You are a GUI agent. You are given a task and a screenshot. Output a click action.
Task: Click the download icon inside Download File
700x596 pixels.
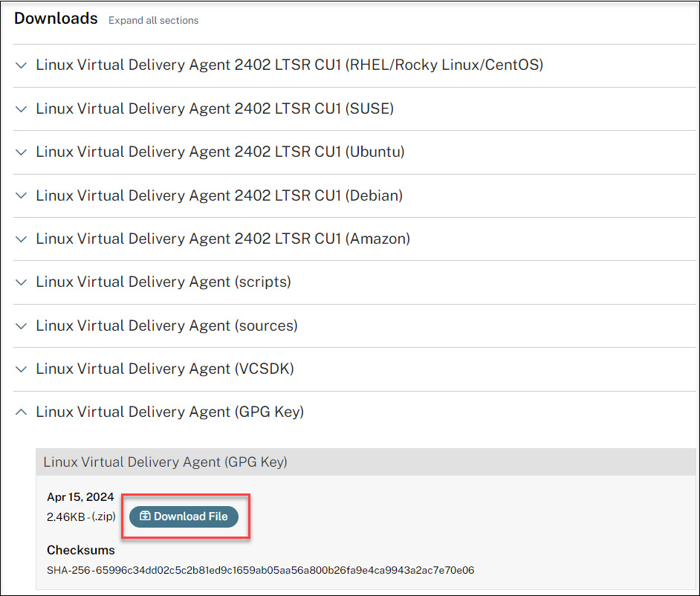click(145, 516)
